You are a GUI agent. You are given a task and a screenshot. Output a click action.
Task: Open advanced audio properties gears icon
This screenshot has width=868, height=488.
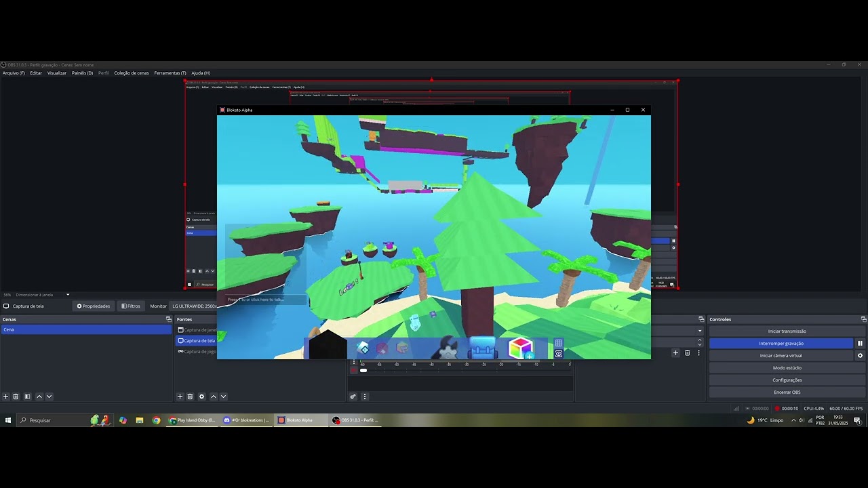[353, 396]
